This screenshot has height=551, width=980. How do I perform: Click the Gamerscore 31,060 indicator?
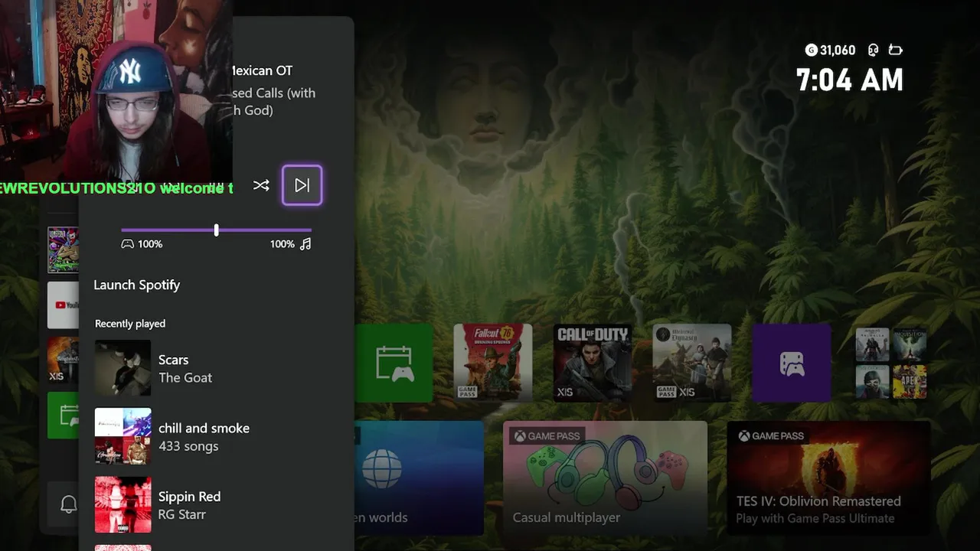point(831,51)
